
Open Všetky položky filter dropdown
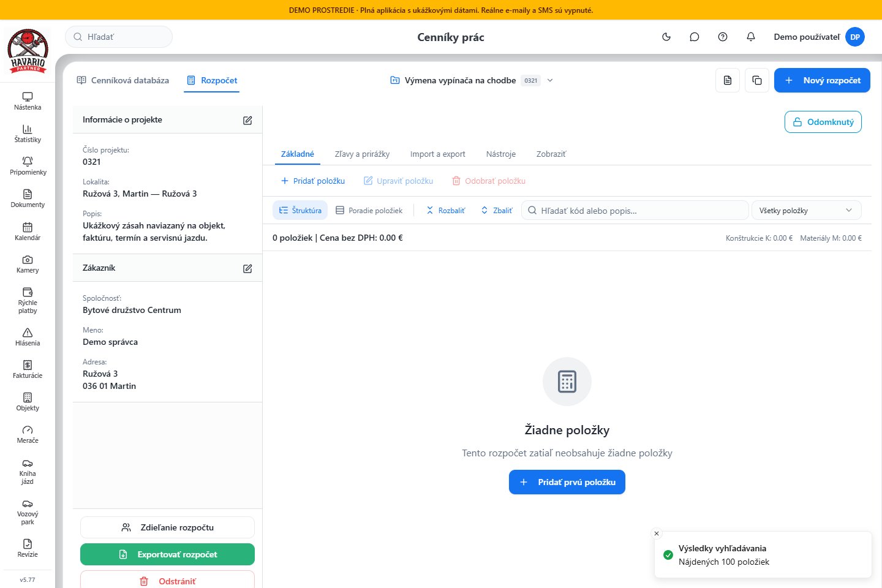806,210
